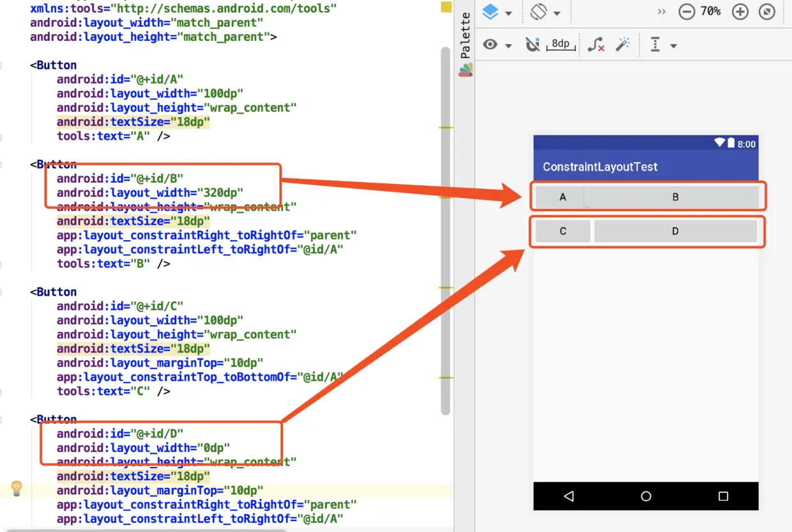Expand dropdown arrow beside orientation icon
The height and width of the screenshot is (532, 792).
coord(557,13)
